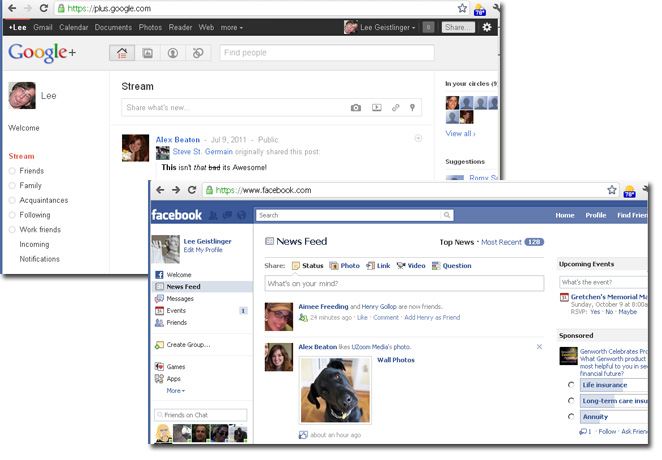Click the What's on your mind box

(x=404, y=284)
